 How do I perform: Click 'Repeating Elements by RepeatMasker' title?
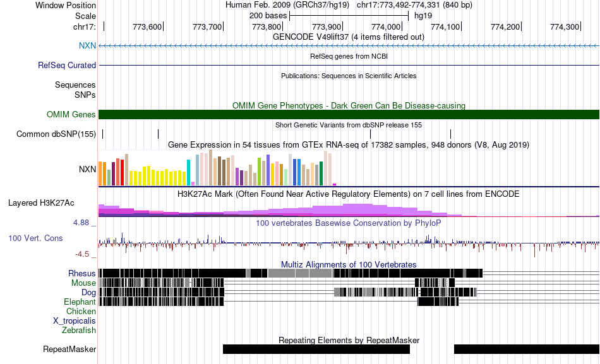pos(349,340)
